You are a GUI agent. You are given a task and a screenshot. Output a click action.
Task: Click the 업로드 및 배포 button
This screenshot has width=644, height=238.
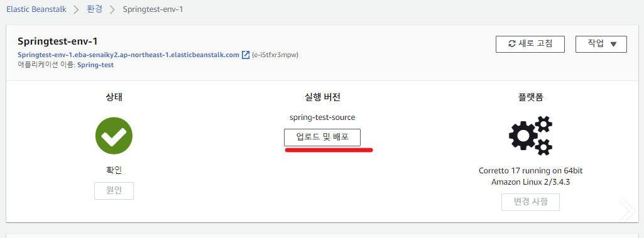point(322,138)
